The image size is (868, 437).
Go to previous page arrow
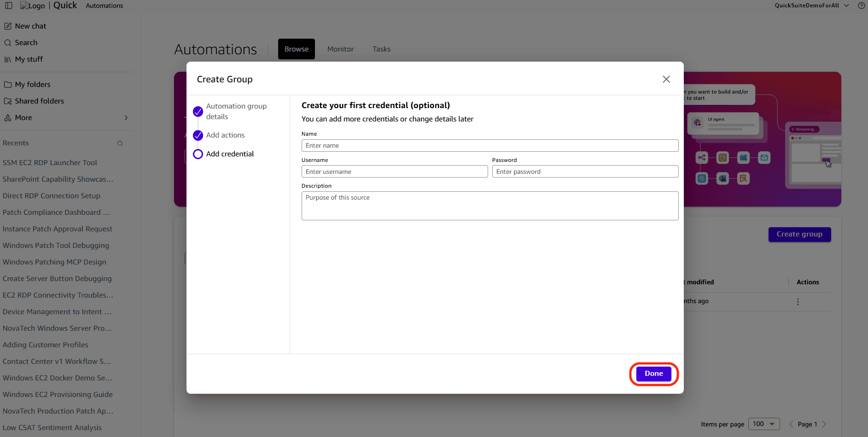791,424
